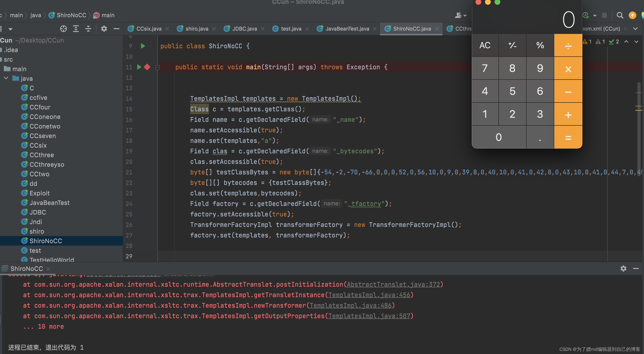Open project panel settings gear
644x354 pixels.
click(104, 29)
